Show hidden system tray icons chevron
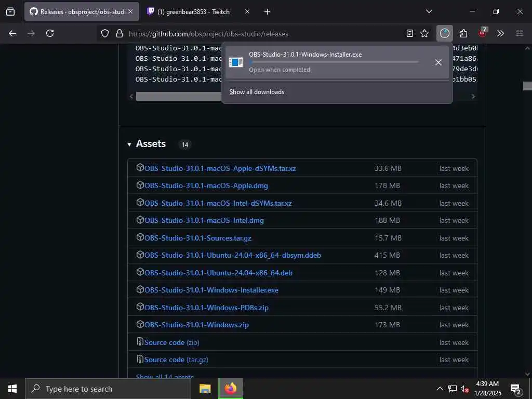 click(440, 389)
